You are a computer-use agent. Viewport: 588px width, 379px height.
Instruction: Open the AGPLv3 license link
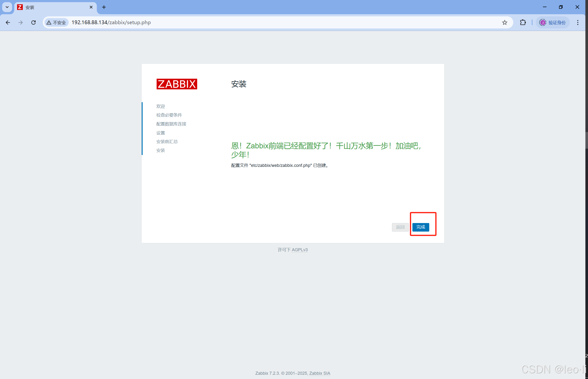pyautogui.click(x=299, y=250)
